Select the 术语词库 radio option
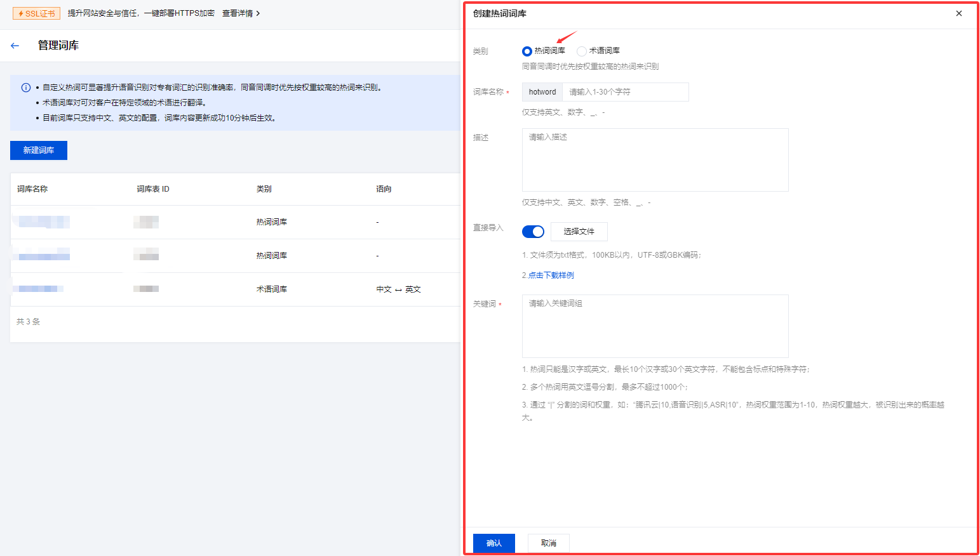The image size is (980, 556). pos(582,51)
